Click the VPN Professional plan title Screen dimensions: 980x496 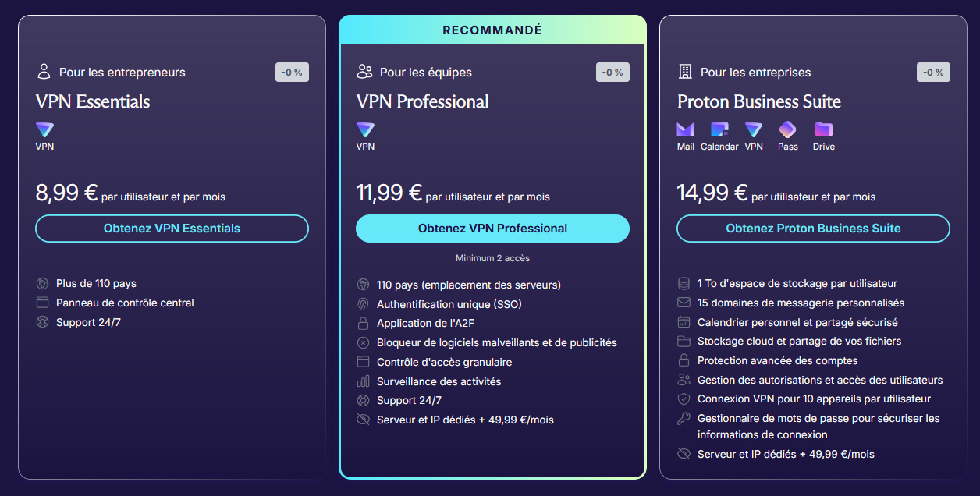(x=422, y=101)
